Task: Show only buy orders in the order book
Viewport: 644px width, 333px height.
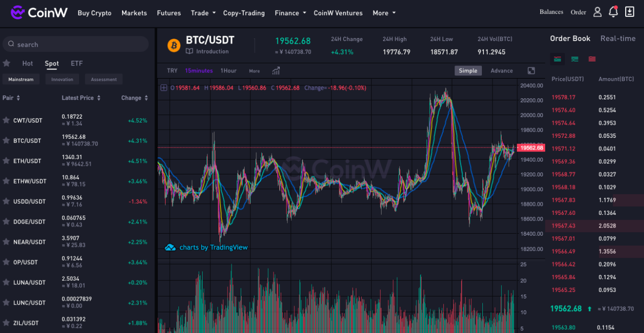Action: coord(575,59)
